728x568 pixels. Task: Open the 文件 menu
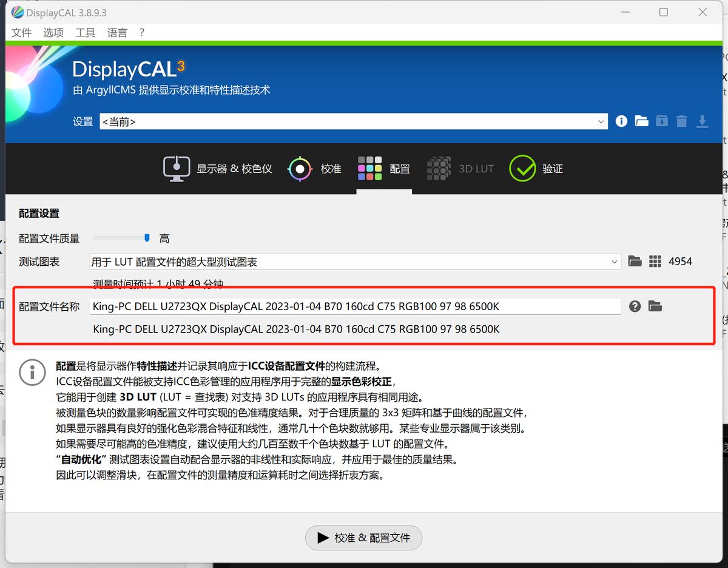pyautogui.click(x=21, y=32)
